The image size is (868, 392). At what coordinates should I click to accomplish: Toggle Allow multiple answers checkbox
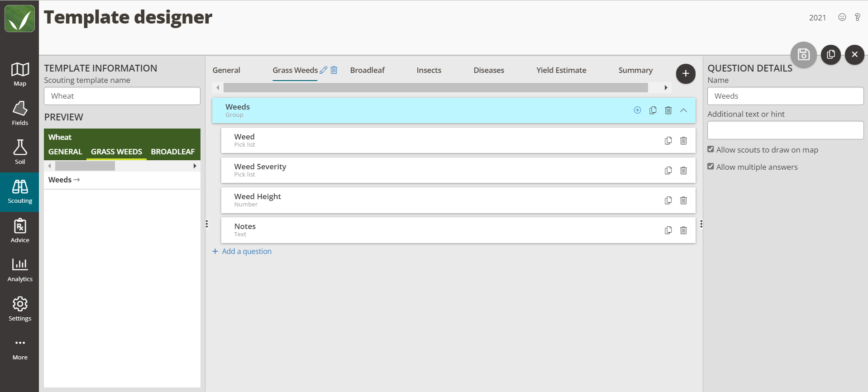tap(711, 167)
